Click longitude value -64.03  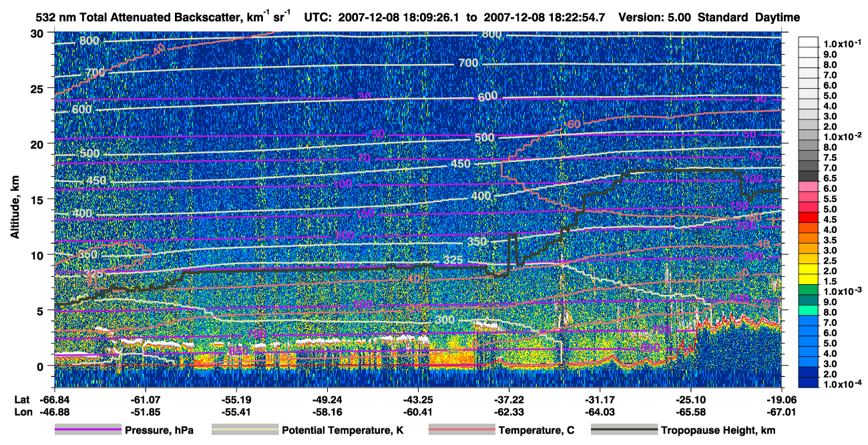click(x=600, y=412)
